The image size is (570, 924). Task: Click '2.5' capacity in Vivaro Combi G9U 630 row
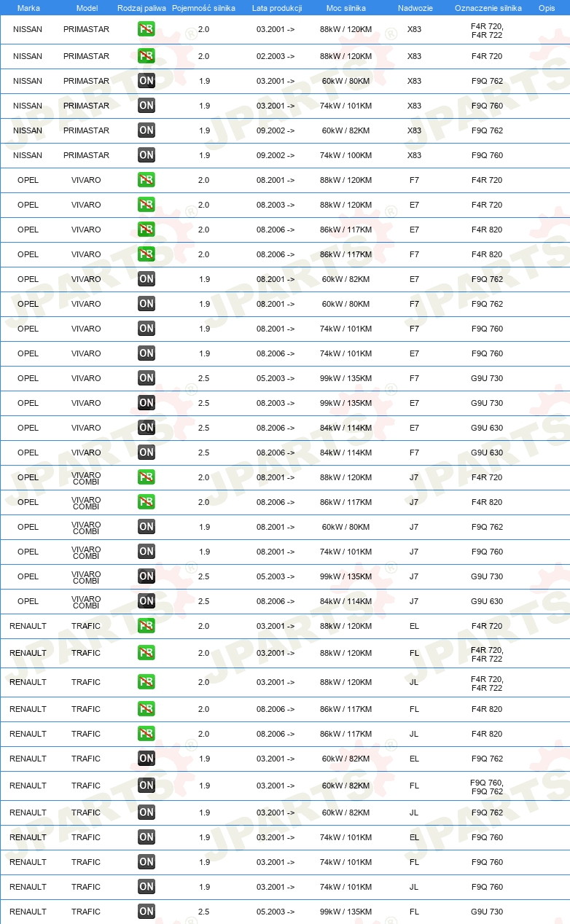click(203, 601)
